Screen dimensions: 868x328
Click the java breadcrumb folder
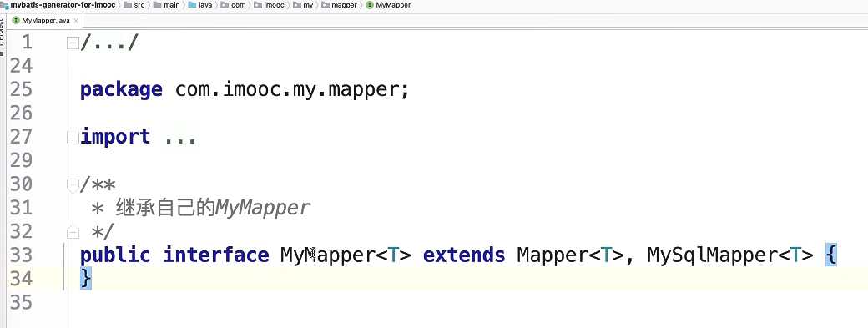[x=200, y=4]
